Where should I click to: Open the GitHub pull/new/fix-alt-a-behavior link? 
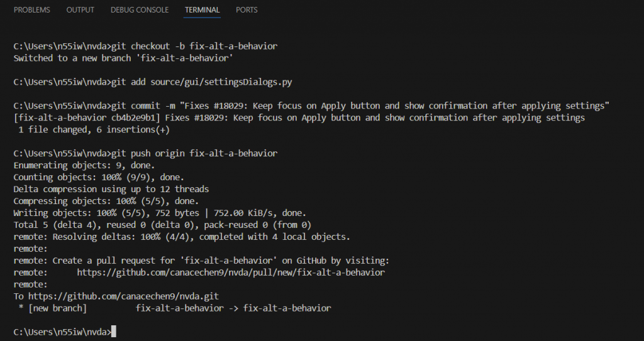click(231, 273)
